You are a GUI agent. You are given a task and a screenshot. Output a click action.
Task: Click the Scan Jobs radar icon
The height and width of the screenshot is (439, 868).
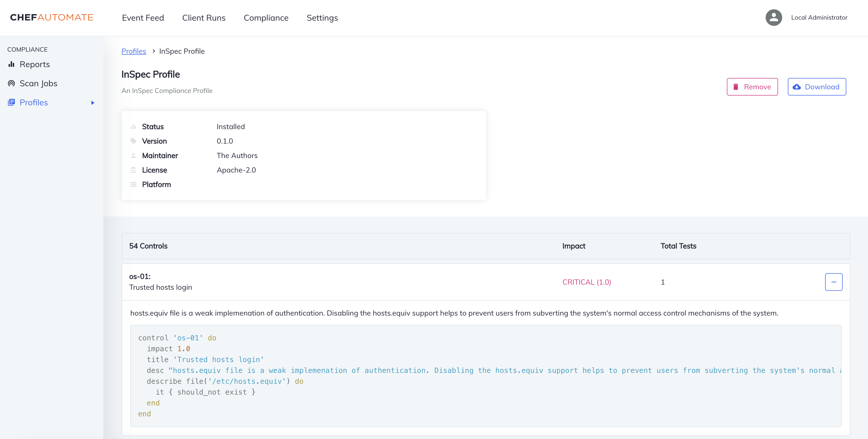11,83
